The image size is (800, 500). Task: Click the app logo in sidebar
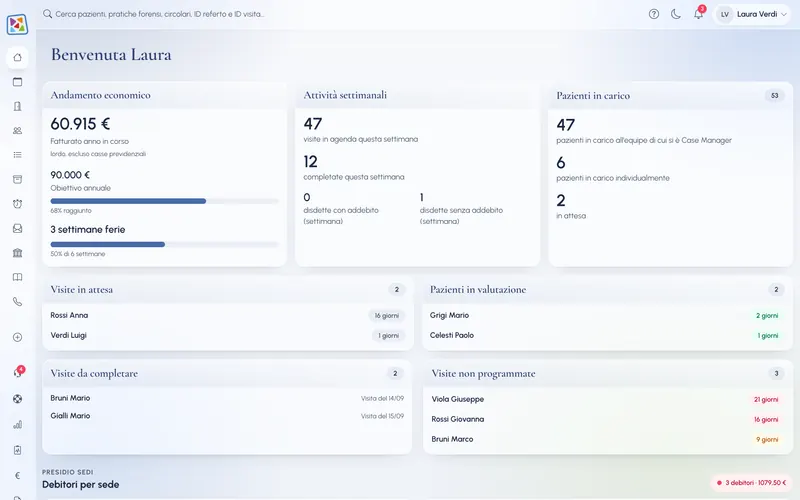[x=17, y=24]
